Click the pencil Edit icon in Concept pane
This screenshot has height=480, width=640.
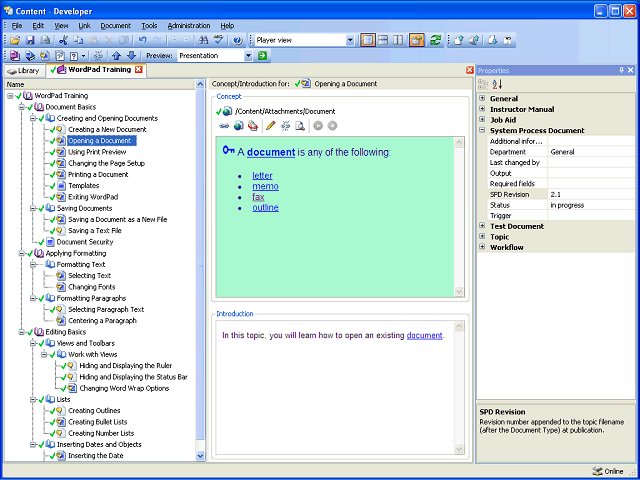[x=270, y=126]
